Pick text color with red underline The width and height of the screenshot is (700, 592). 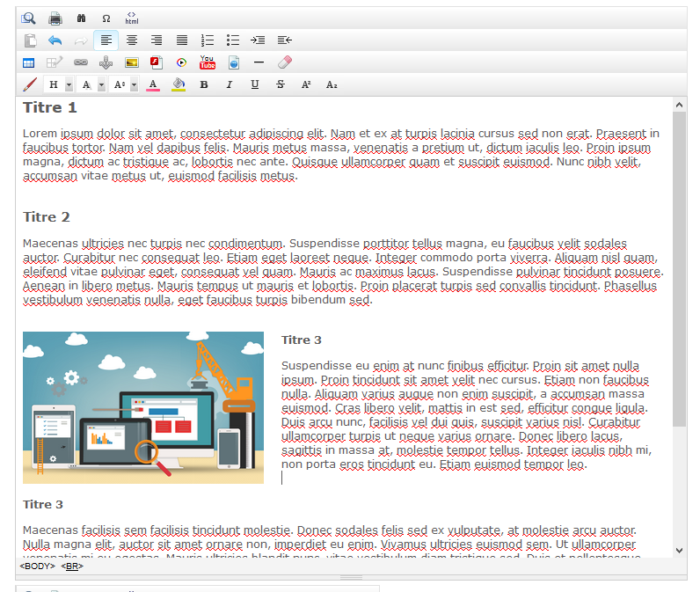tap(153, 84)
